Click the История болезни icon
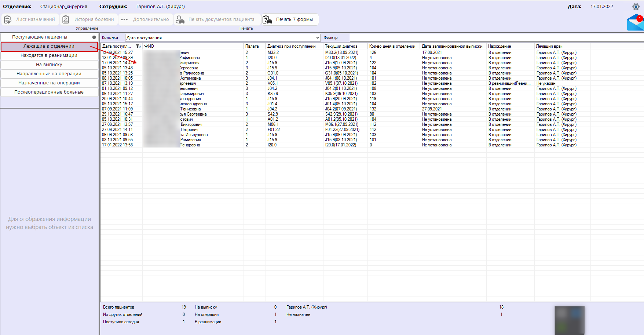The image size is (644, 335). [x=66, y=19]
